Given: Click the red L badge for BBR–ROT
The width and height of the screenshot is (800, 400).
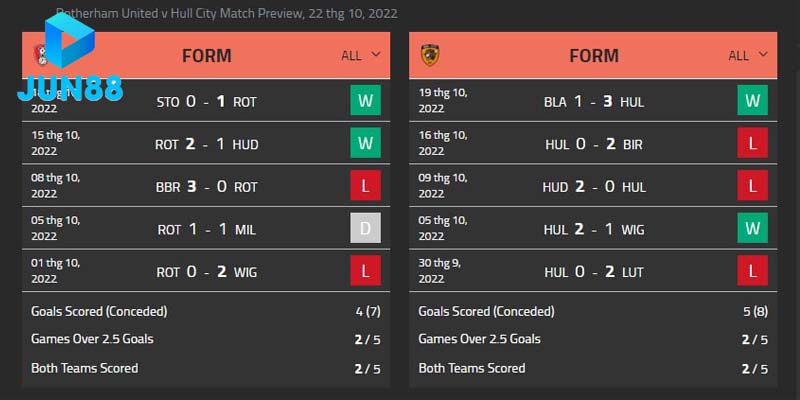Looking at the screenshot, I should pyautogui.click(x=365, y=187).
